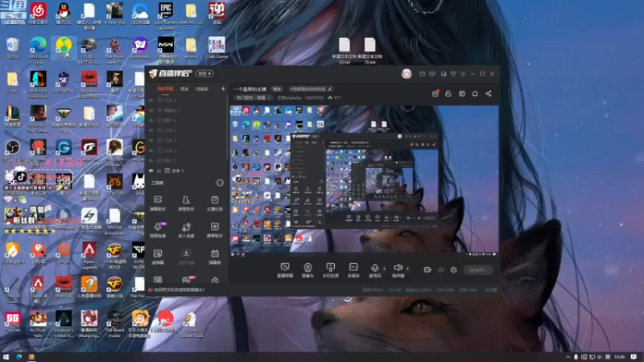Viewport: 644px width, 362px height.
Task: Click the share icon in live companion
Action: click(x=489, y=93)
